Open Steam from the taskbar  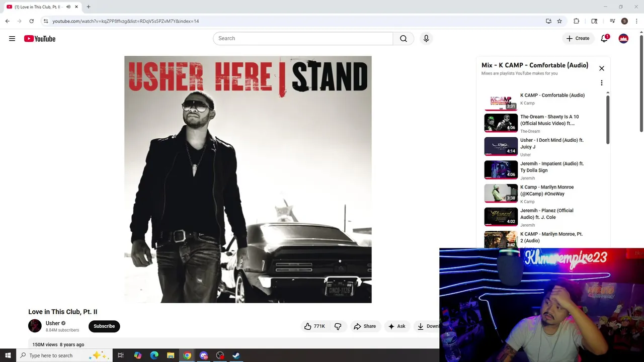(x=236, y=355)
